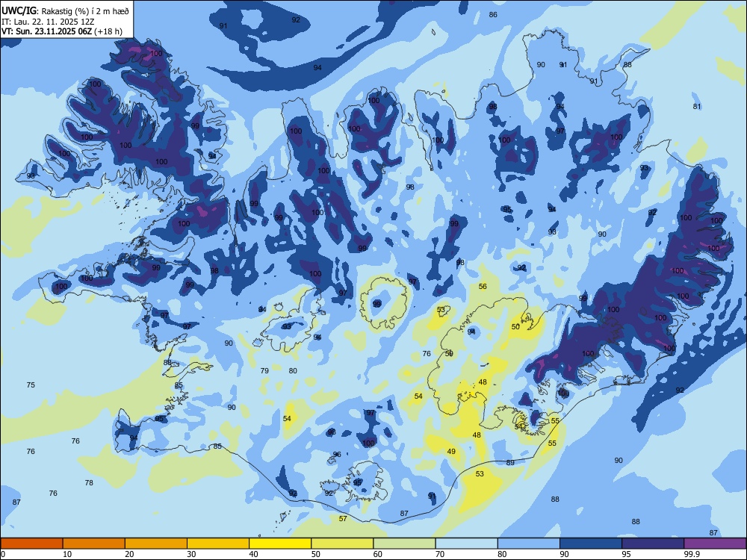
Task: Click the medium blue 80–90 legend swatch
Action: tap(529, 544)
